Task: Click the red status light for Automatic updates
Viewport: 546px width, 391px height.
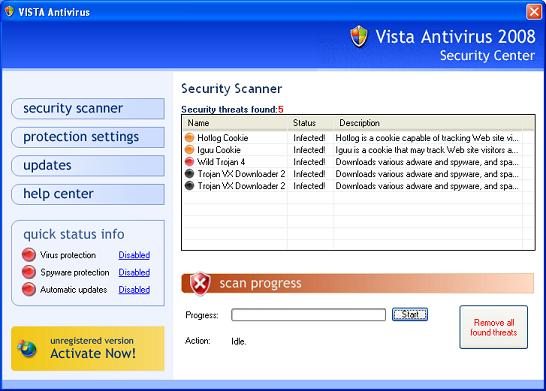Action: coord(29,289)
